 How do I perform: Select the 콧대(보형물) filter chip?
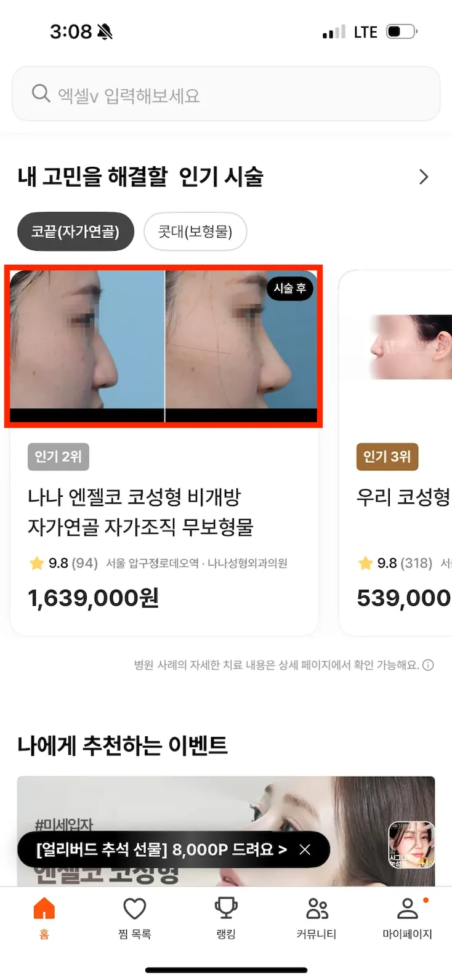(x=195, y=231)
